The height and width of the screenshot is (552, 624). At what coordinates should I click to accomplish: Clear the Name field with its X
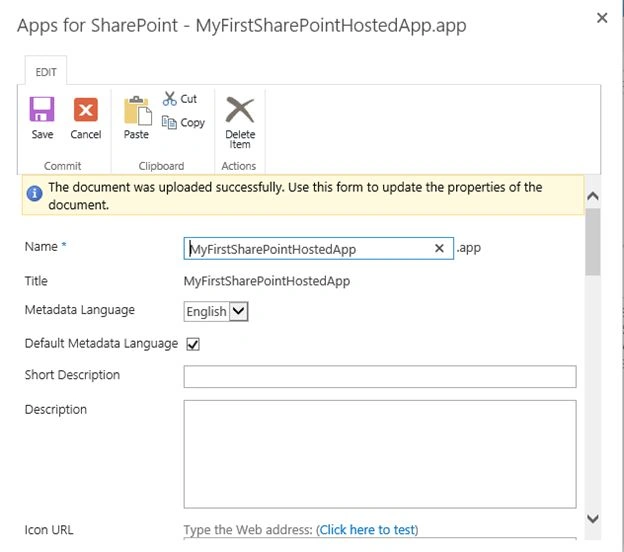[439, 248]
